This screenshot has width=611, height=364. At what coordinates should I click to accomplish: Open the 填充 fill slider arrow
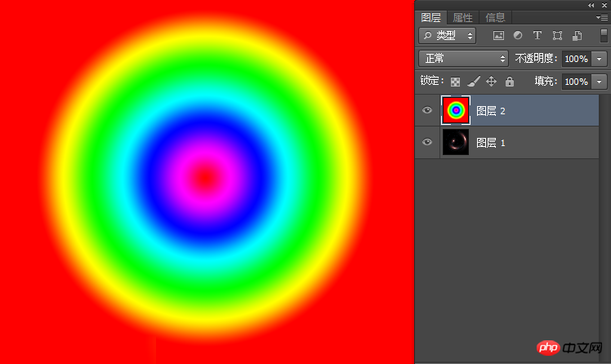600,82
